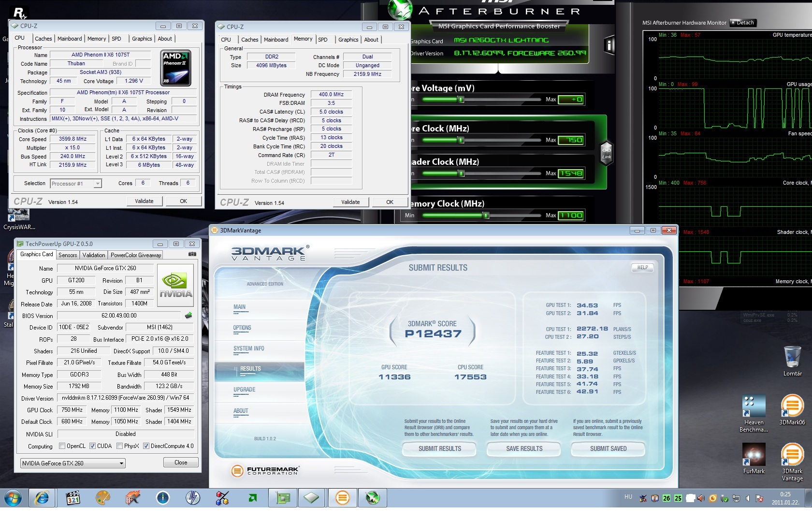This screenshot has height=520, width=812.
Task: Click the AMD Phenom II logo in CPU-Z
Action: [x=175, y=68]
